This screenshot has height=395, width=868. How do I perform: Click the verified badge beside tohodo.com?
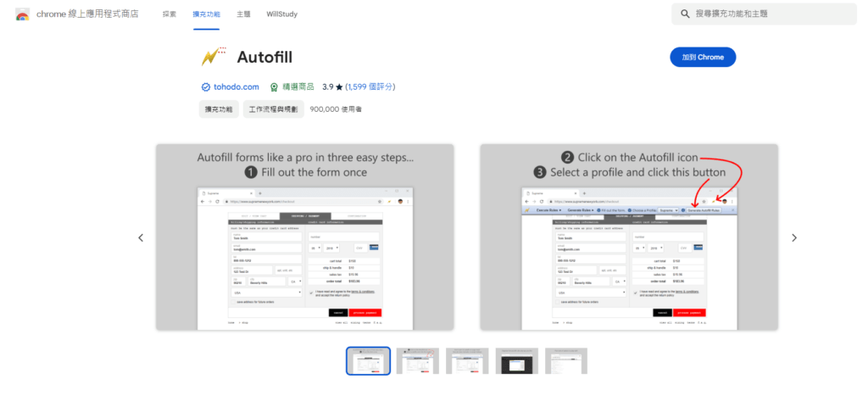tap(206, 86)
